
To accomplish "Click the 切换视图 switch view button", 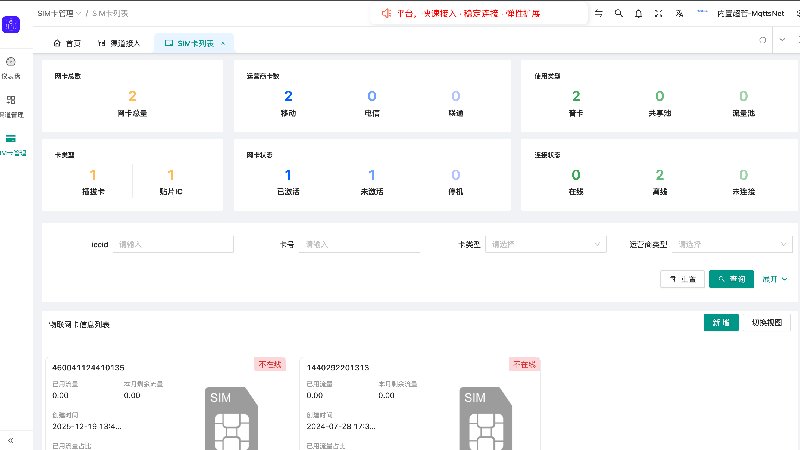I will [767, 322].
